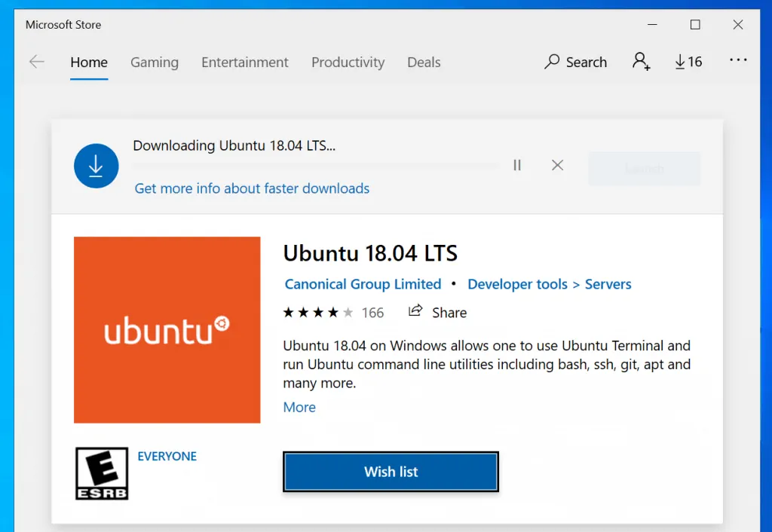Click the download progress bar
This screenshot has height=532, width=772.
[x=316, y=165]
